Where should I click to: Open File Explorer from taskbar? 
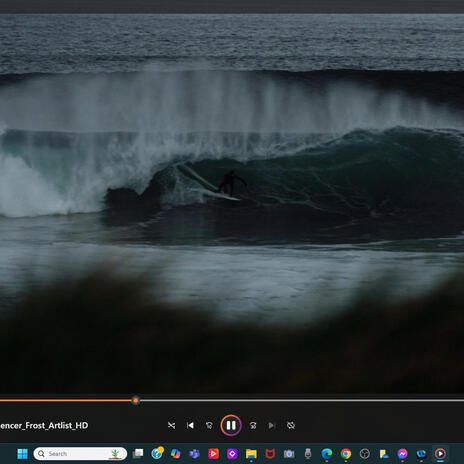[251, 454]
